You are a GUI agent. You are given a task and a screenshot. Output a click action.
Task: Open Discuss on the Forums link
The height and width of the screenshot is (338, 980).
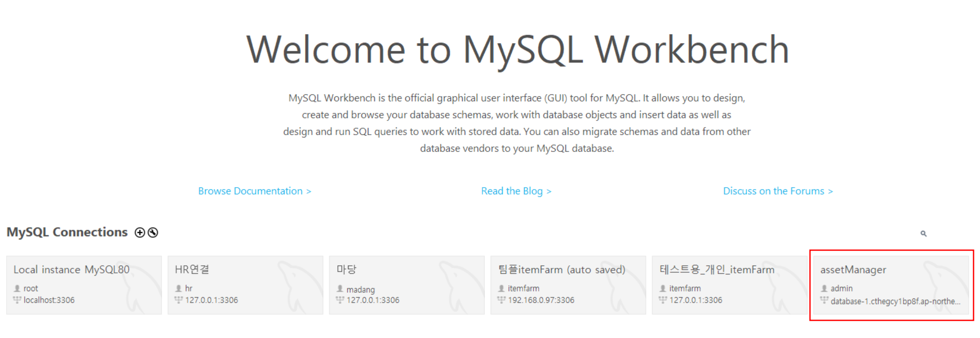point(778,191)
